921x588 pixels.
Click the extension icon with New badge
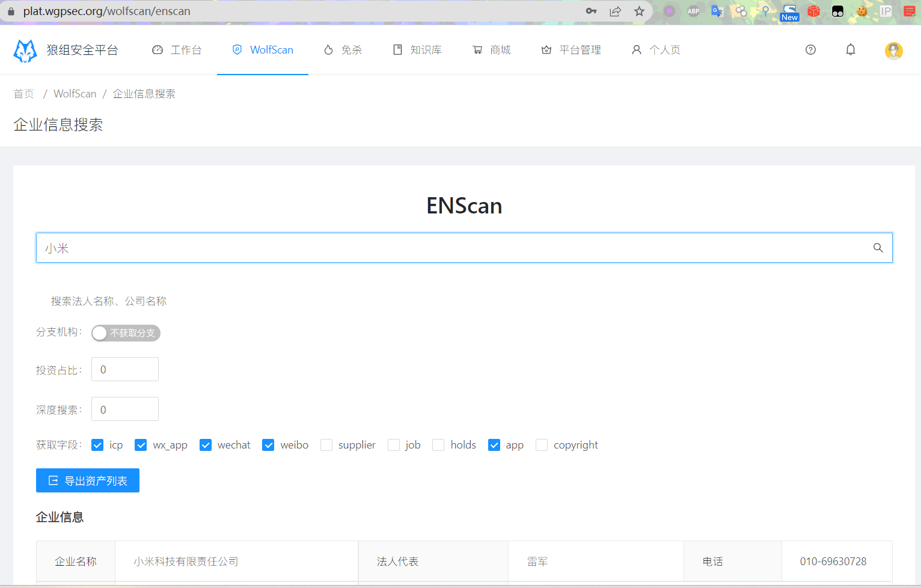click(789, 12)
